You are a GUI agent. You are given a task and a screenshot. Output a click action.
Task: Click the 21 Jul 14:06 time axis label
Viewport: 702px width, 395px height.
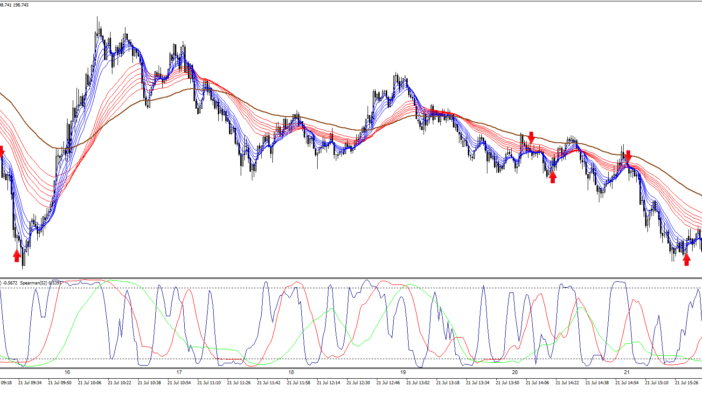537,383
